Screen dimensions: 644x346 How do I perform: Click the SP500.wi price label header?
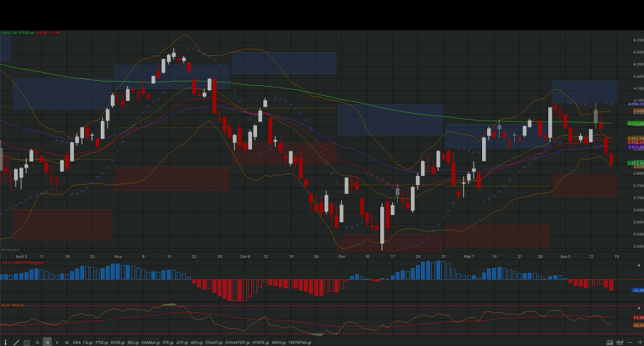[x=30, y=32]
